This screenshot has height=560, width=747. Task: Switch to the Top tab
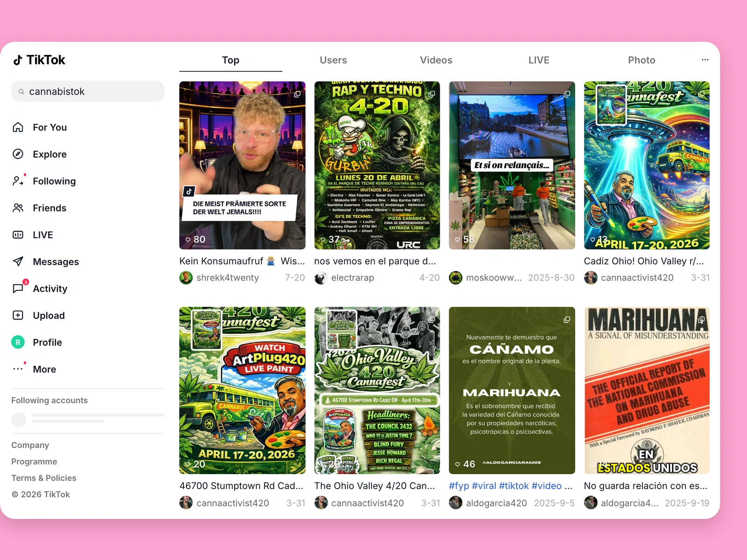(x=231, y=60)
